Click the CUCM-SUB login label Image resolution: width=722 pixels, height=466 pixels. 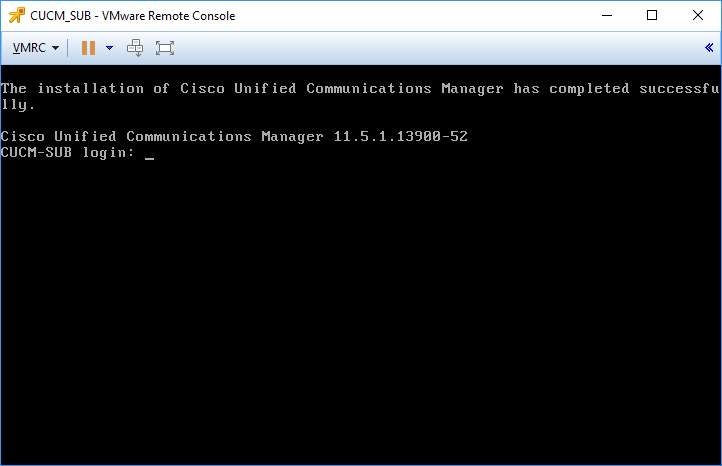(68, 152)
